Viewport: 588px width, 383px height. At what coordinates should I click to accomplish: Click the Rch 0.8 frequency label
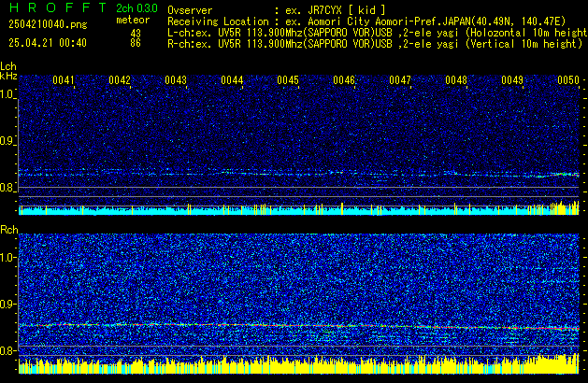[x=7, y=350]
